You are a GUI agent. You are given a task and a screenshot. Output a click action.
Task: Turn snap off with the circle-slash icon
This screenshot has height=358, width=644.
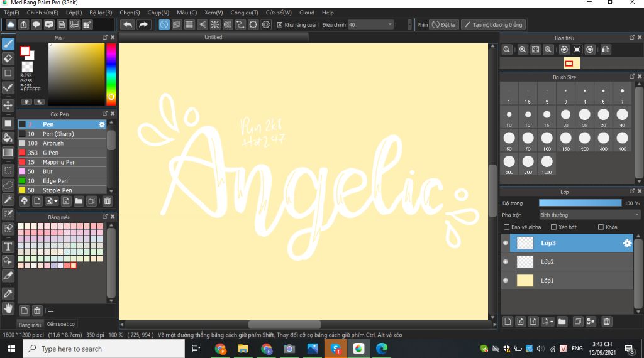click(x=164, y=25)
